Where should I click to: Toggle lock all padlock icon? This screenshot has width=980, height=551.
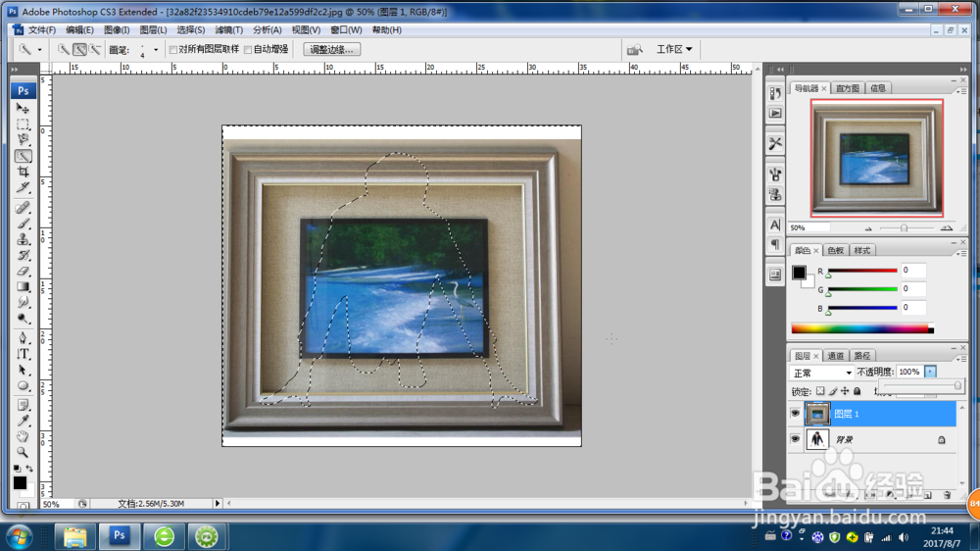click(x=857, y=391)
